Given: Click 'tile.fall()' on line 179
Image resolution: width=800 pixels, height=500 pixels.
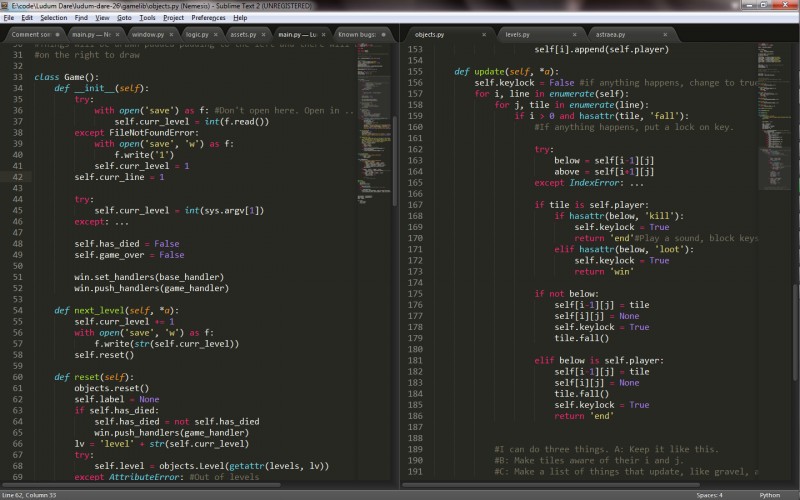Looking at the screenshot, I should pos(582,338).
